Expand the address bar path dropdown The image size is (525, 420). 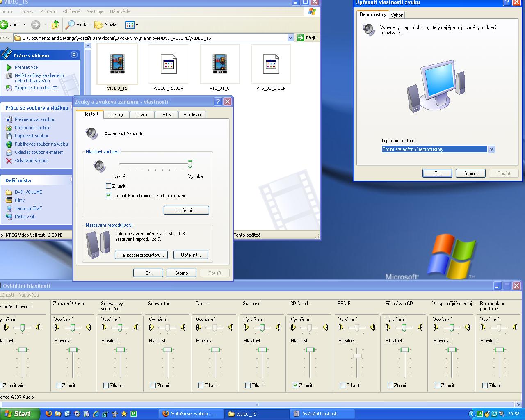click(x=290, y=38)
